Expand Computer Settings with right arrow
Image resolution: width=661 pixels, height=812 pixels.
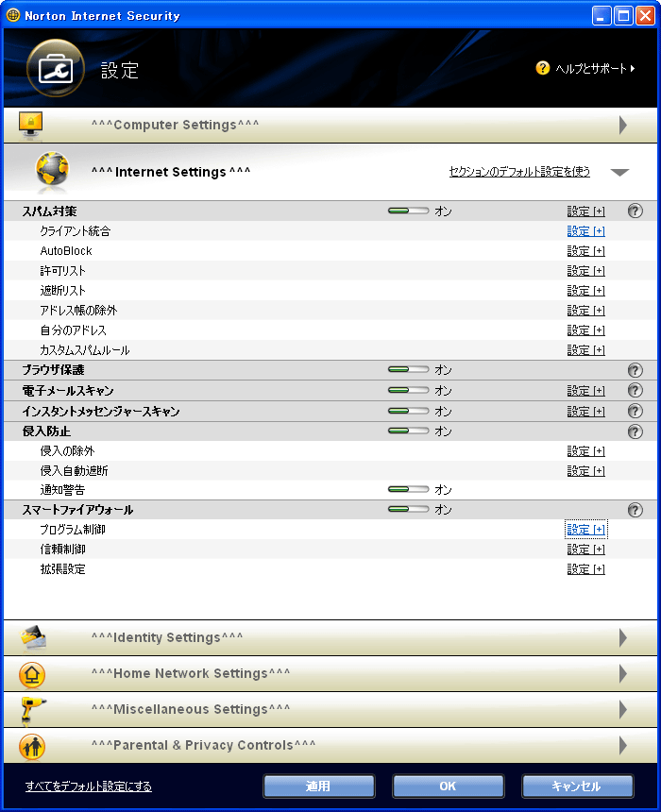click(x=623, y=125)
